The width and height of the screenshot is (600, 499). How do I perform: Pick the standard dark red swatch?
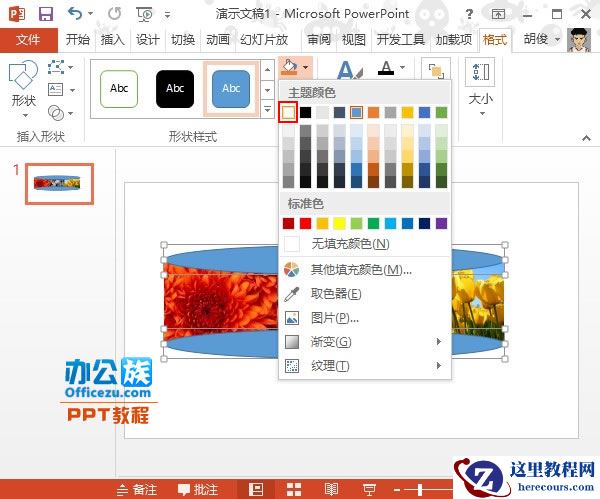coord(288,223)
